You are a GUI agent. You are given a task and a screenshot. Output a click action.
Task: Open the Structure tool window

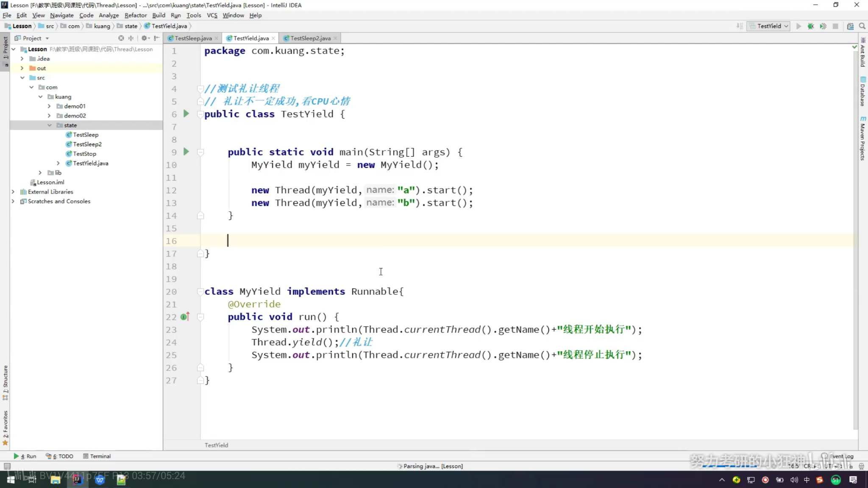[5, 383]
